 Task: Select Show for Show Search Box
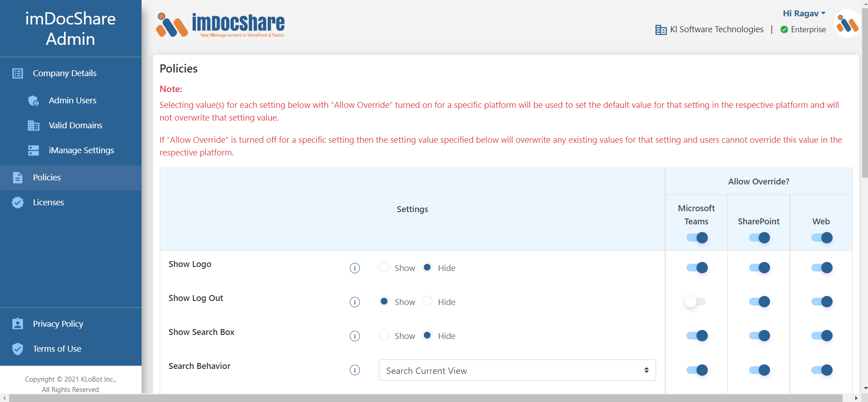coord(384,335)
